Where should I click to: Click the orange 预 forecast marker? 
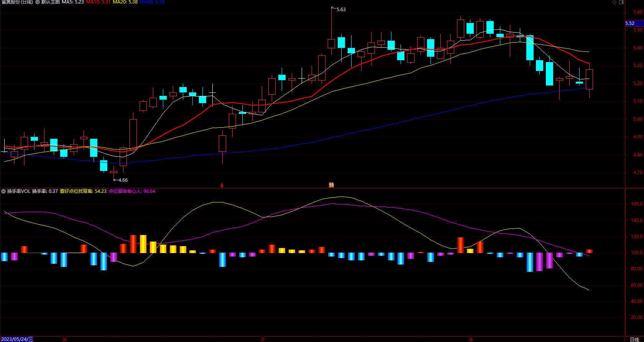pyautogui.click(x=332, y=185)
